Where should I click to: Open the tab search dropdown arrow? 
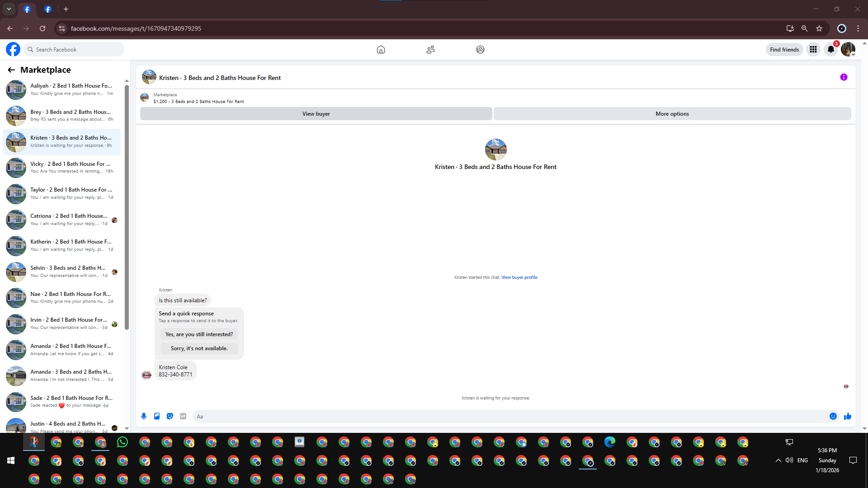pyautogui.click(x=9, y=9)
